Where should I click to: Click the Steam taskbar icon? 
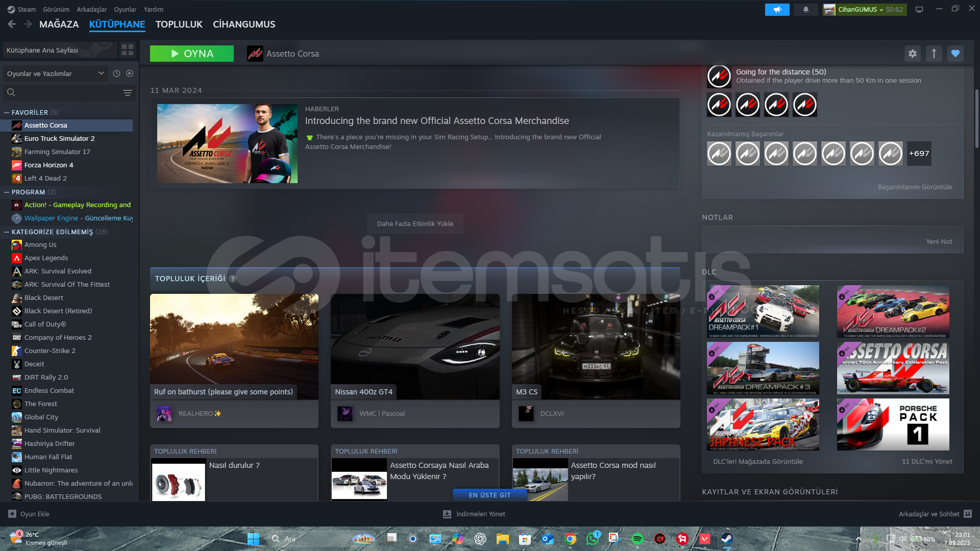tap(726, 539)
